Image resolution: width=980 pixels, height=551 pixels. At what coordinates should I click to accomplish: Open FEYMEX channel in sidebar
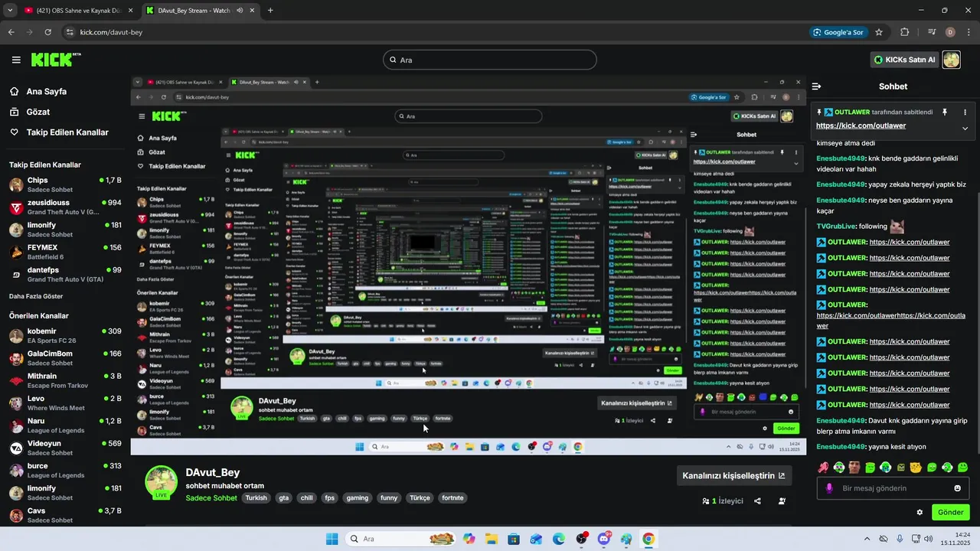[65, 252]
